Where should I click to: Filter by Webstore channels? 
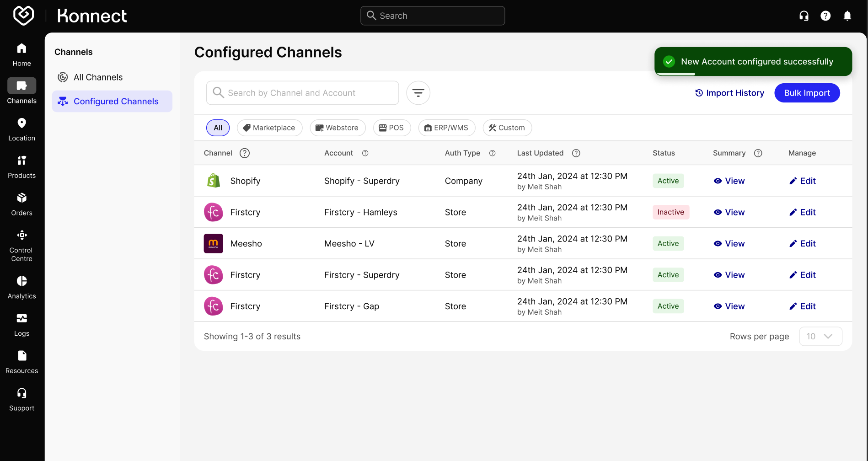(x=338, y=128)
